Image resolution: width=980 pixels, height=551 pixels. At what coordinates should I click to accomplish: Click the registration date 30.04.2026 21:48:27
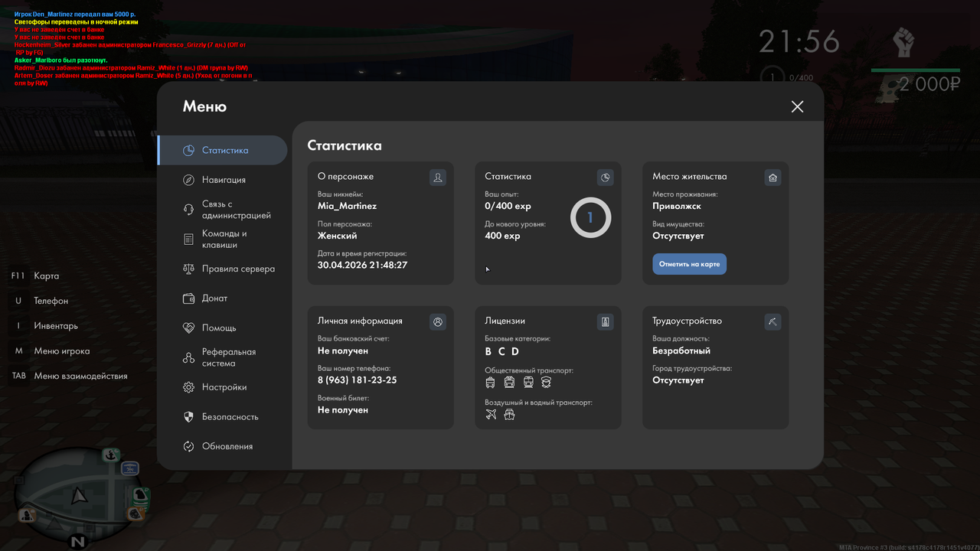click(x=362, y=265)
